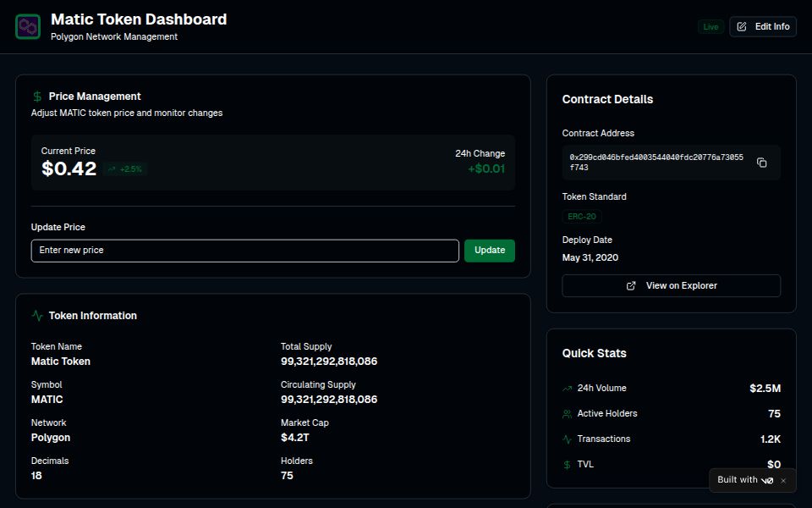Click the TVL value $0
This screenshot has height=508, width=812.
pos(774,465)
